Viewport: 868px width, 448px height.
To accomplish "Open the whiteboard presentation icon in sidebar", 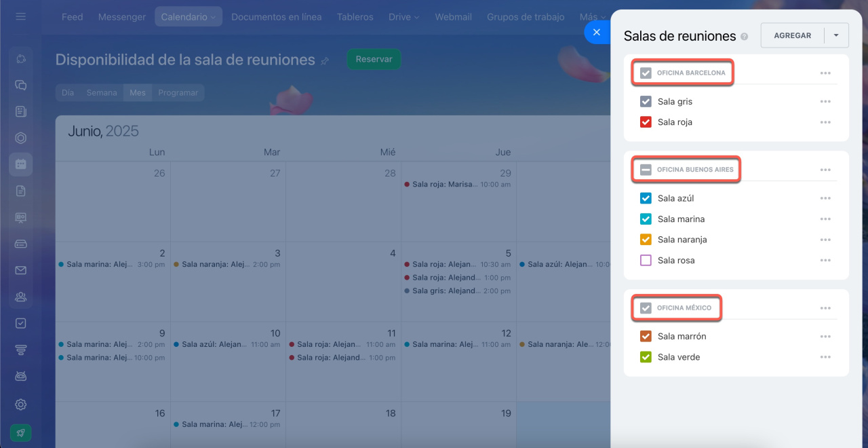I will pos(21,217).
